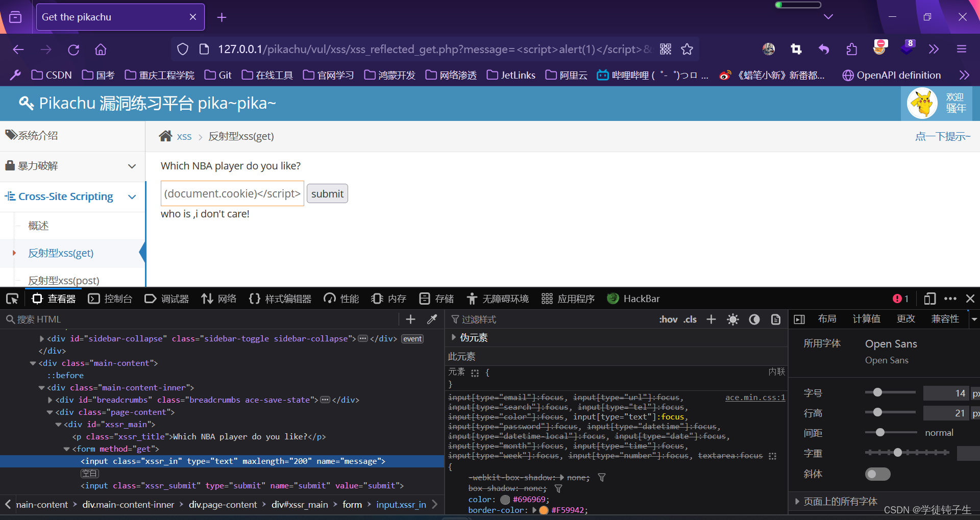Open the CSDN bookmark folder

[x=52, y=75]
